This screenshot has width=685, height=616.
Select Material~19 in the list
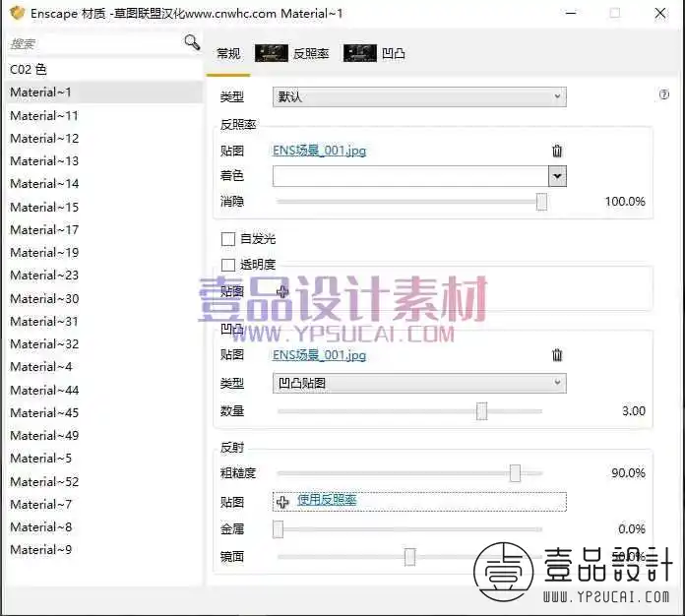(x=105, y=253)
